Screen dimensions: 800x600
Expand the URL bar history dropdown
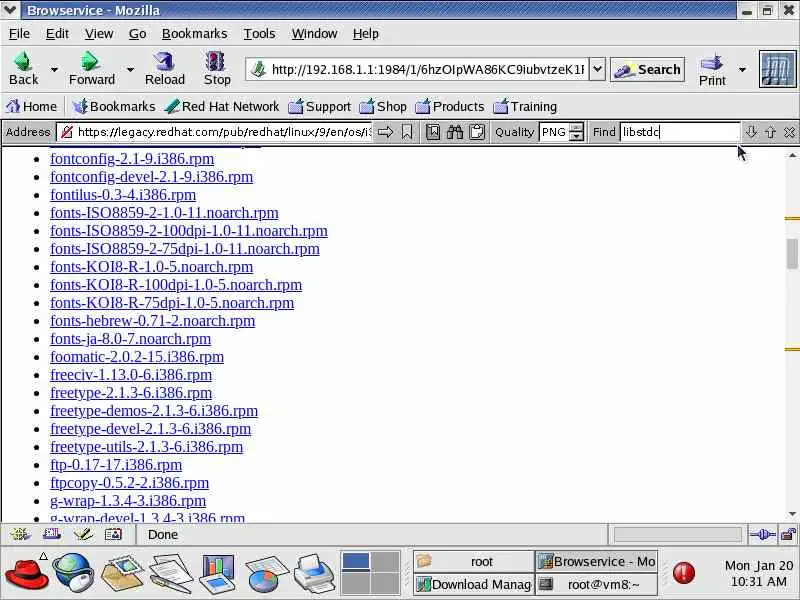tap(597, 69)
